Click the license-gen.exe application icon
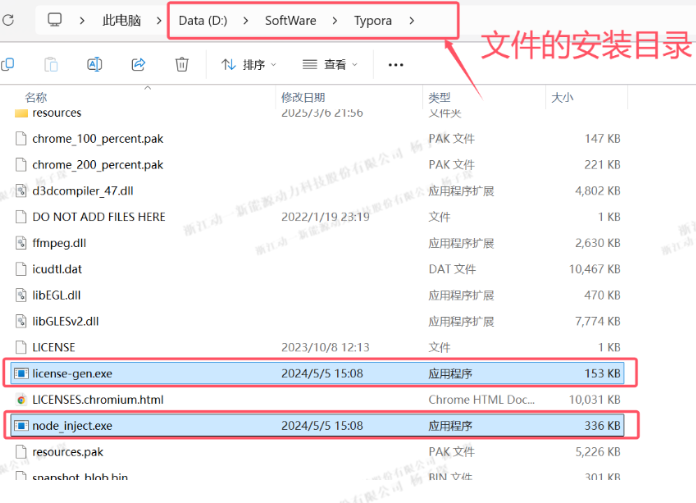The image size is (696, 503). coord(21,374)
